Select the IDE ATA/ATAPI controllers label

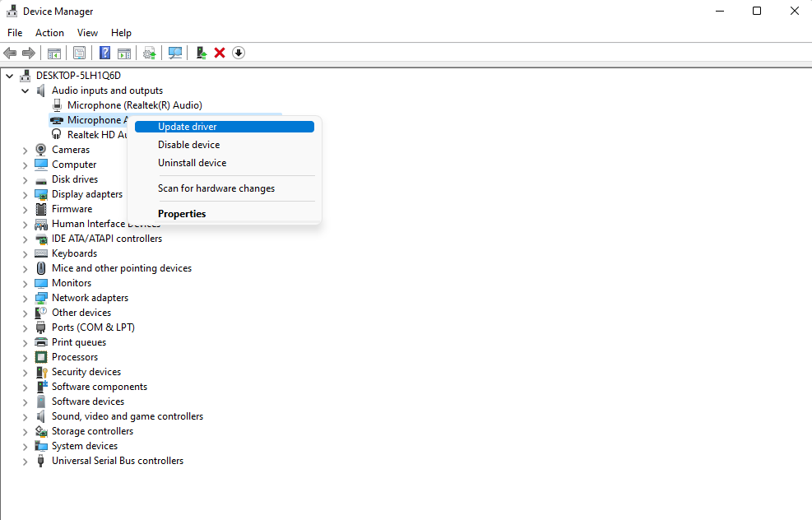[107, 239]
